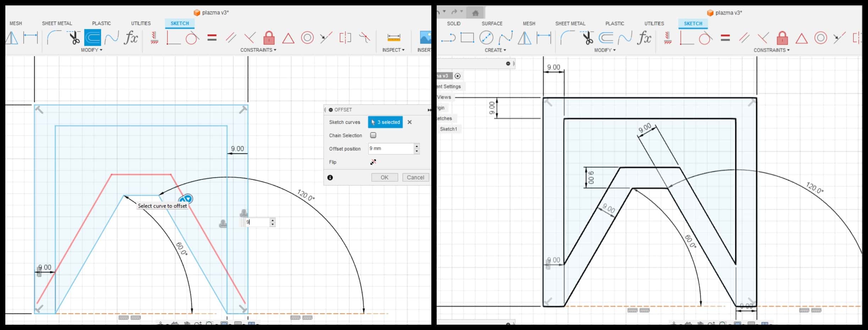Apply the Midpoint triangle constraint in left screenshot
The height and width of the screenshot is (330, 868).
tap(288, 38)
